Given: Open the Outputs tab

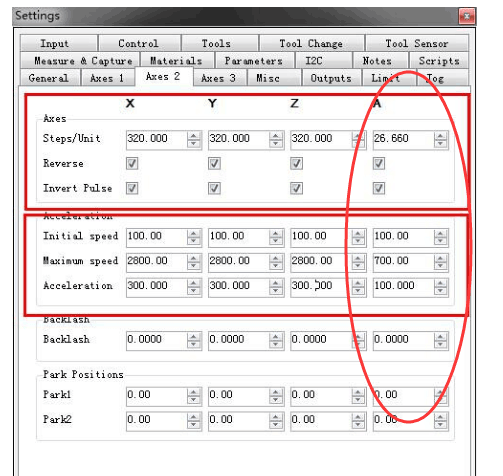Looking at the screenshot, I should tap(332, 78).
